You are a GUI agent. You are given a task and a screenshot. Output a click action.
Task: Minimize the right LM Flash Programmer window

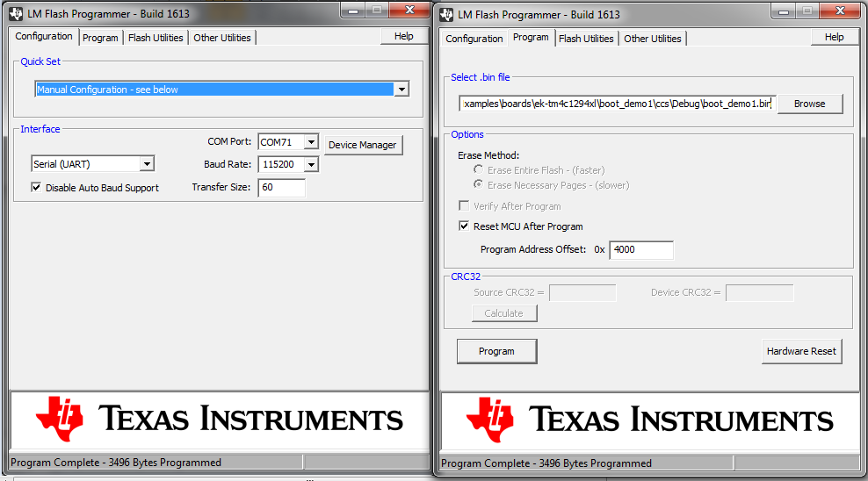coord(784,11)
